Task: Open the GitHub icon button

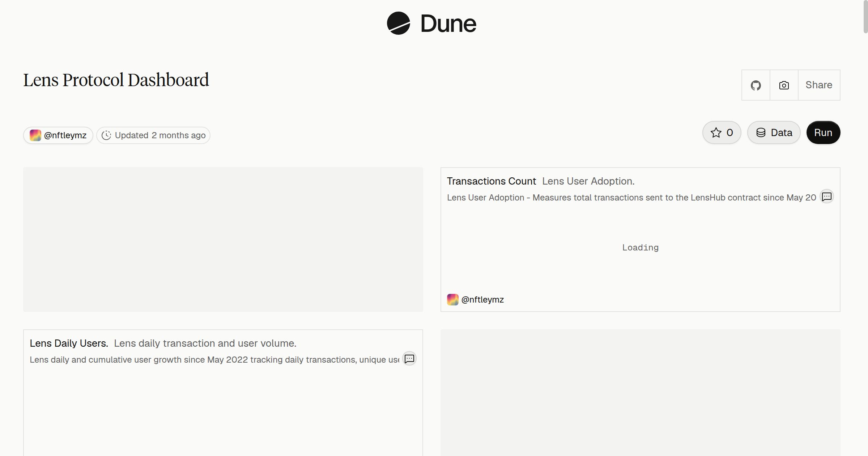Action: coord(756,85)
